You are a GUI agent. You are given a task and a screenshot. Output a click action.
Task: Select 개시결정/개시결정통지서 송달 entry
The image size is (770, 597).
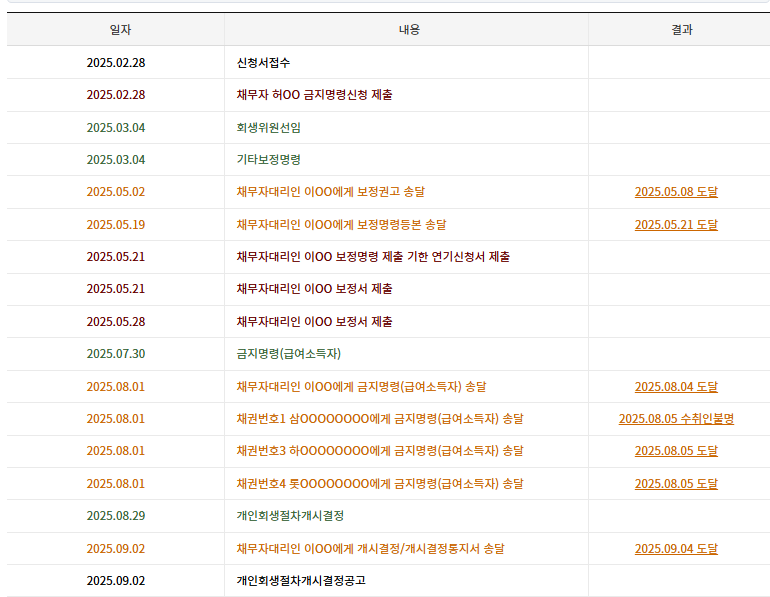point(370,549)
